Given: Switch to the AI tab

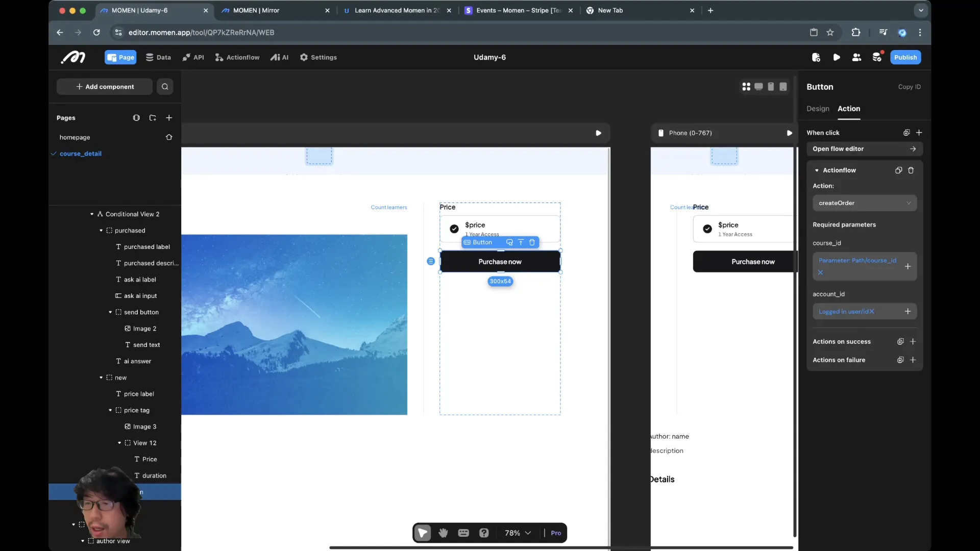Looking at the screenshot, I should pos(280,57).
